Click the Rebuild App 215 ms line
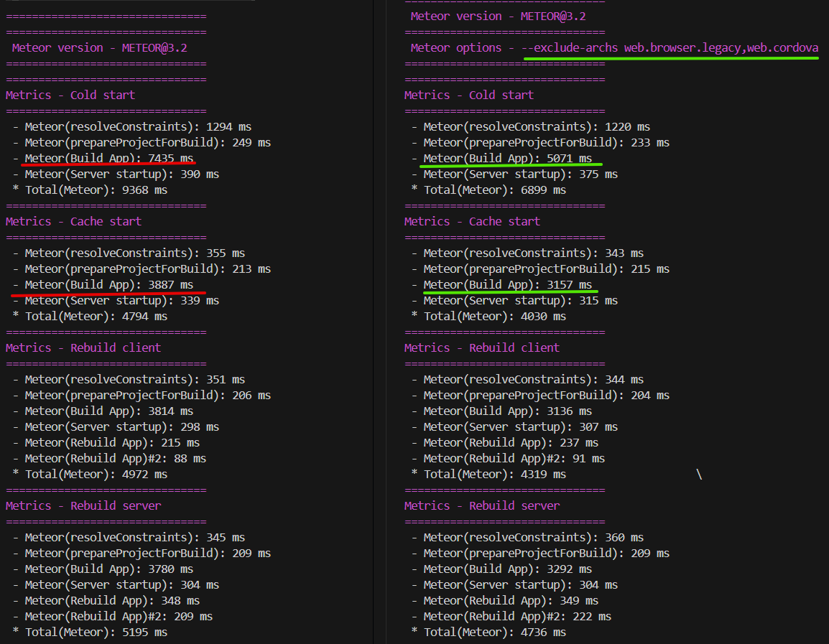829x644 pixels. click(106, 443)
